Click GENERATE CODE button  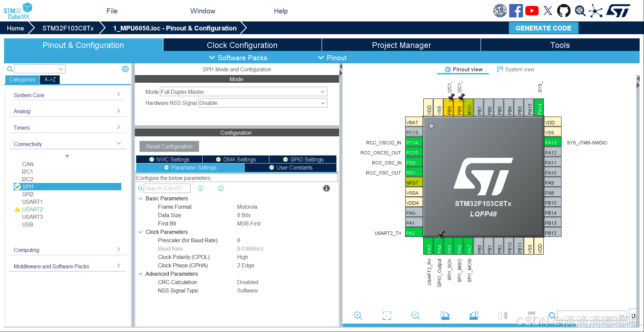(543, 28)
